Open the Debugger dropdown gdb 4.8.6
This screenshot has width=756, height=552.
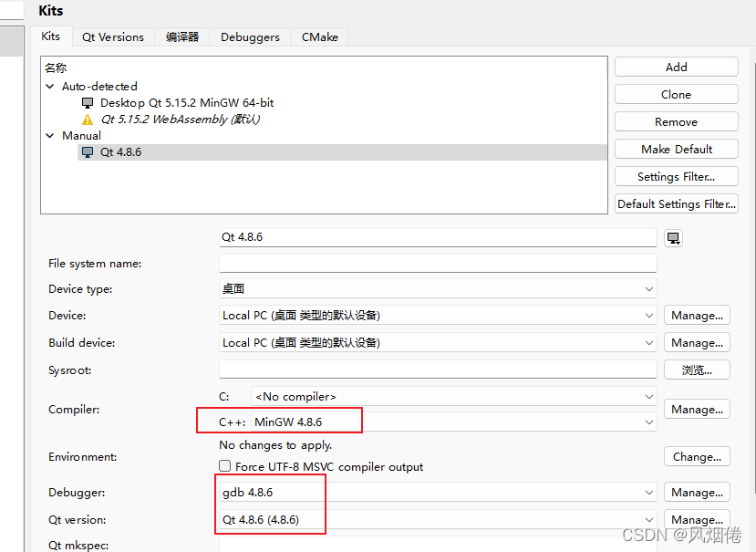point(438,493)
